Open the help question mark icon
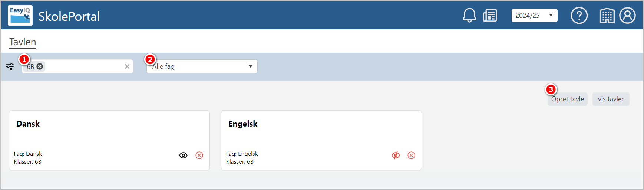 pyautogui.click(x=579, y=16)
